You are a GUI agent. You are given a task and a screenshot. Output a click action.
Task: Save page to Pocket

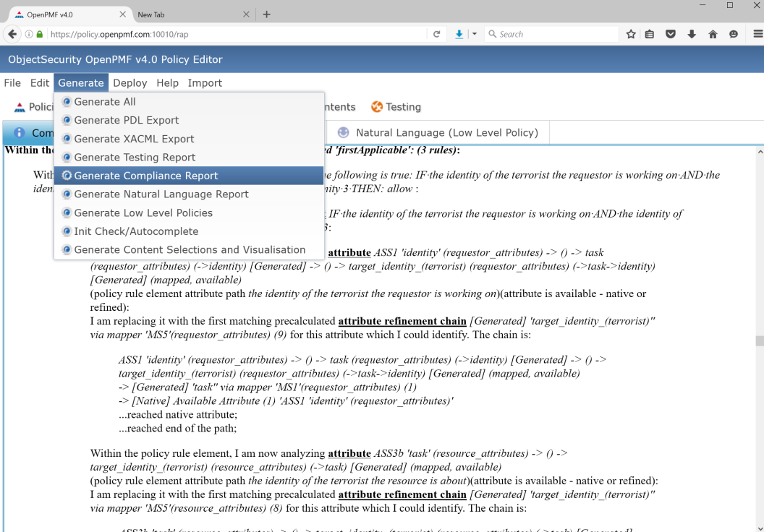(671, 34)
